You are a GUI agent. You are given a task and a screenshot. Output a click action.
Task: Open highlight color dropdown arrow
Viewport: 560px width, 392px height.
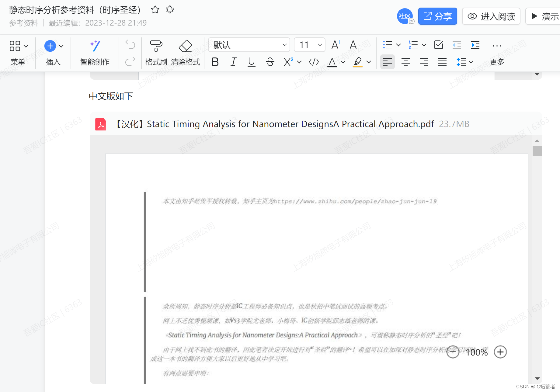(369, 62)
